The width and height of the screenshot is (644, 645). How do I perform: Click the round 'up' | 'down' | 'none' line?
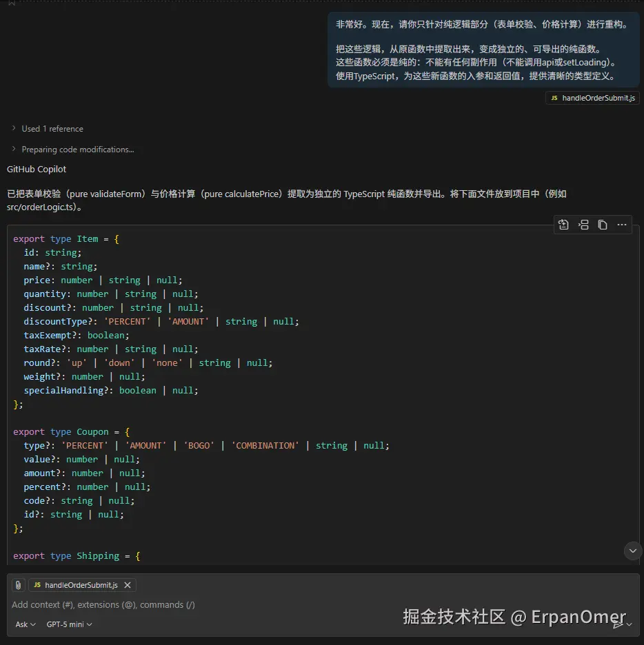point(148,362)
